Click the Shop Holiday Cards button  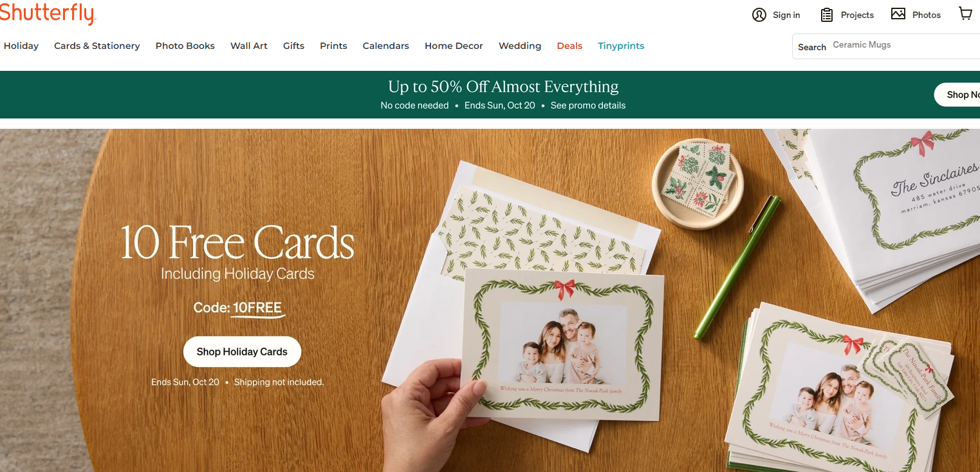coord(242,352)
